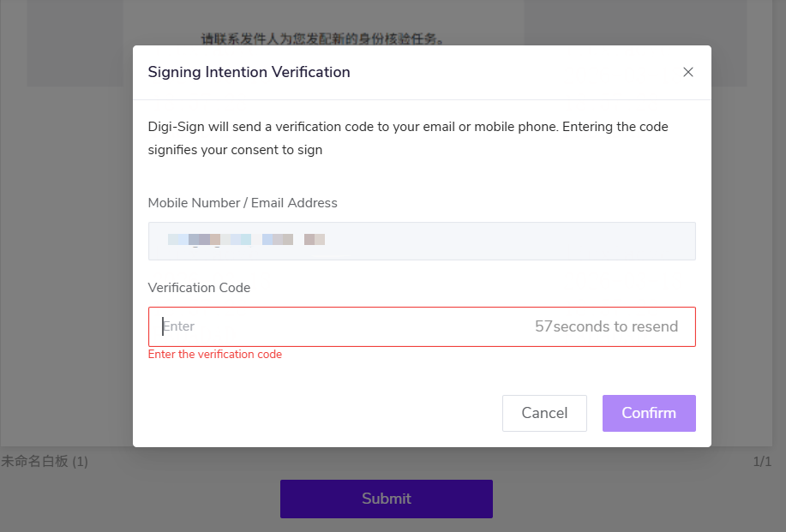Click the "57seconds to resend" countdown
Image resolution: width=786 pixels, height=532 pixels.
(606, 326)
